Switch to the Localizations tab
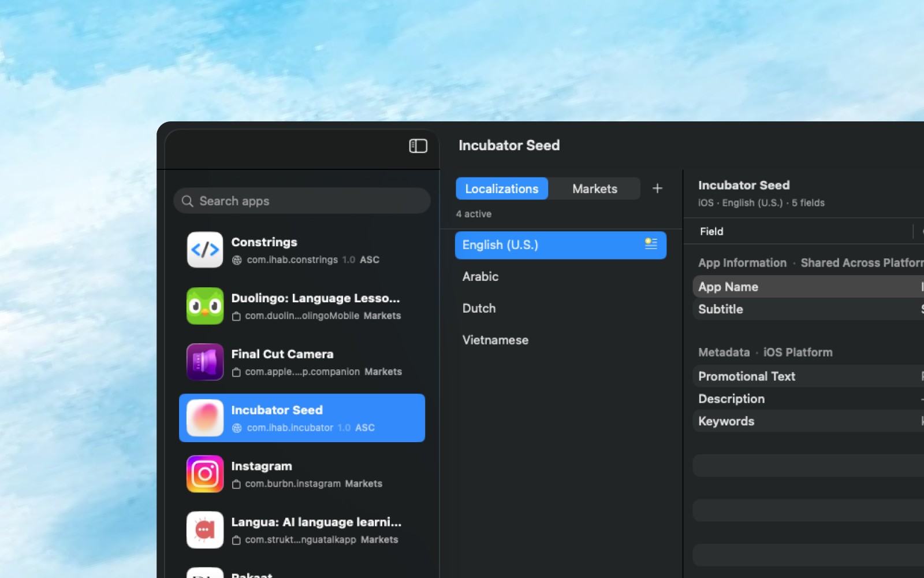 tap(502, 188)
